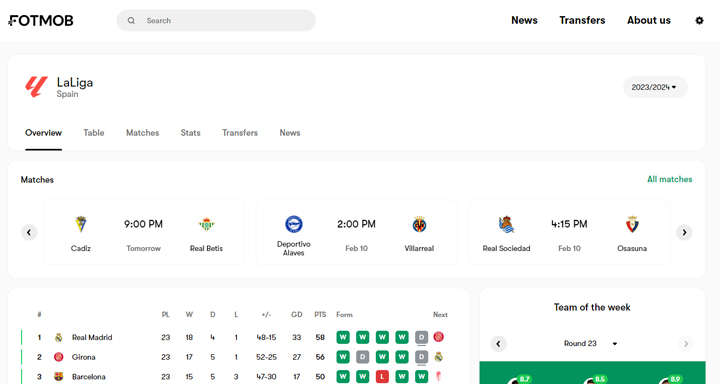This screenshot has width=720, height=384.
Task: Click the Search input field
Action: [x=216, y=21]
